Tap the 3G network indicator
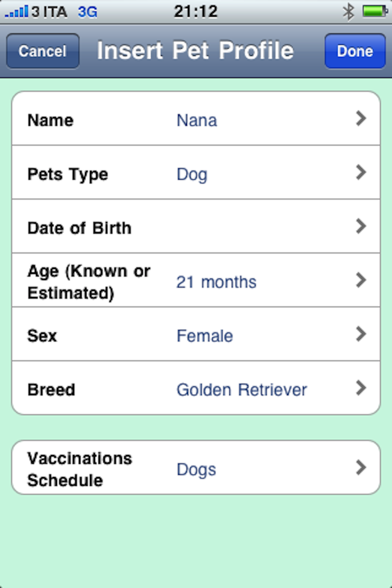 (88, 11)
